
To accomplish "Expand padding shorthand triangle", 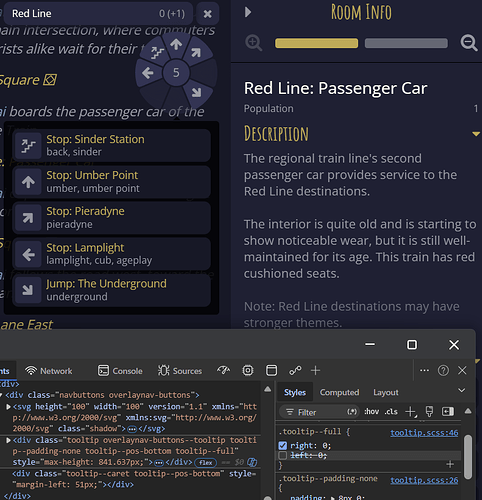I will [333, 497].
